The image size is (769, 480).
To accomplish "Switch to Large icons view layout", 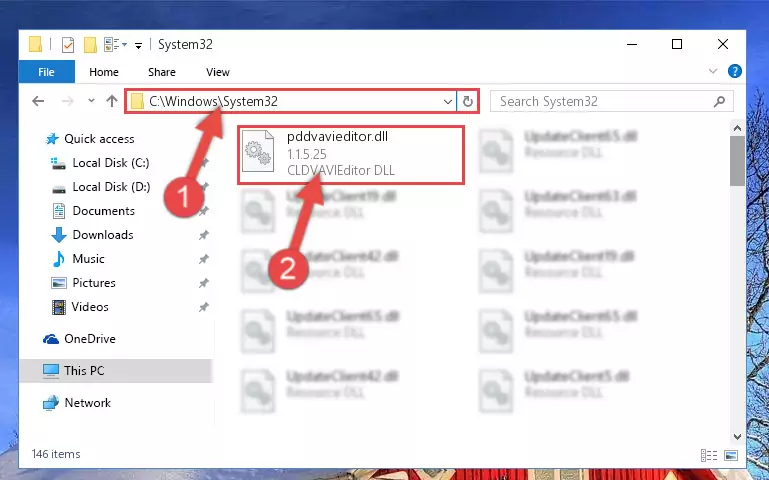I will (x=731, y=455).
